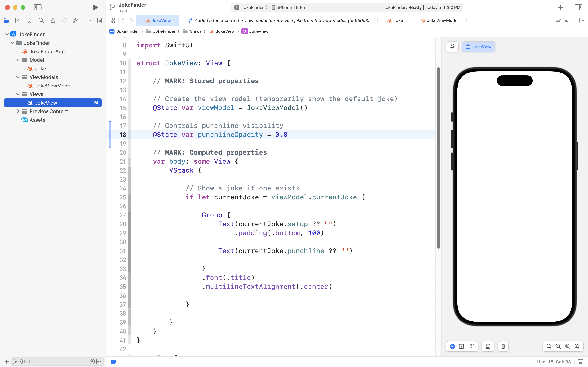The width and height of the screenshot is (588, 367).
Task: Click the JokeView preview selector button
Action: click(478, 47)
